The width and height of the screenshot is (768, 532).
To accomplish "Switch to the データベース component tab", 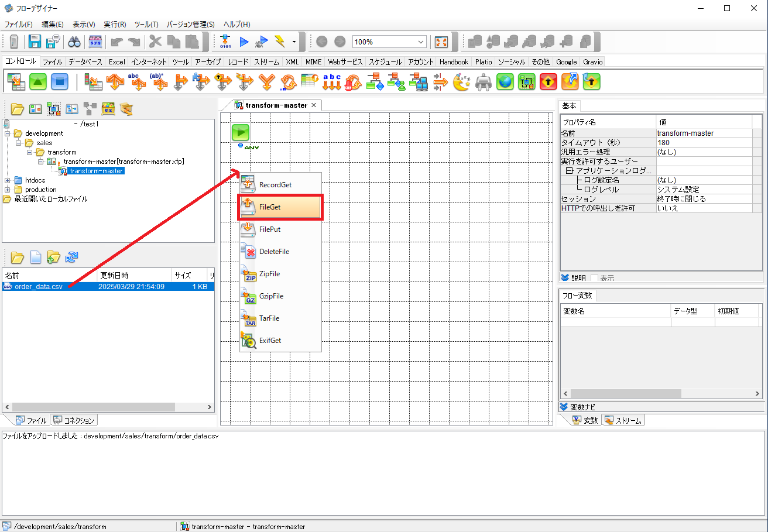I will point(85,61).
